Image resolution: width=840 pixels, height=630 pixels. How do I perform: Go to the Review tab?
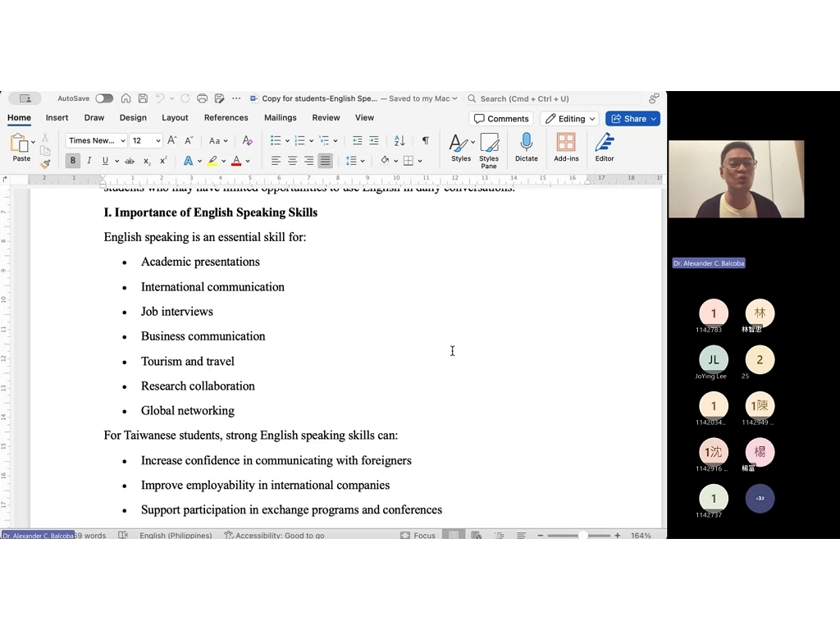[326, 118]
